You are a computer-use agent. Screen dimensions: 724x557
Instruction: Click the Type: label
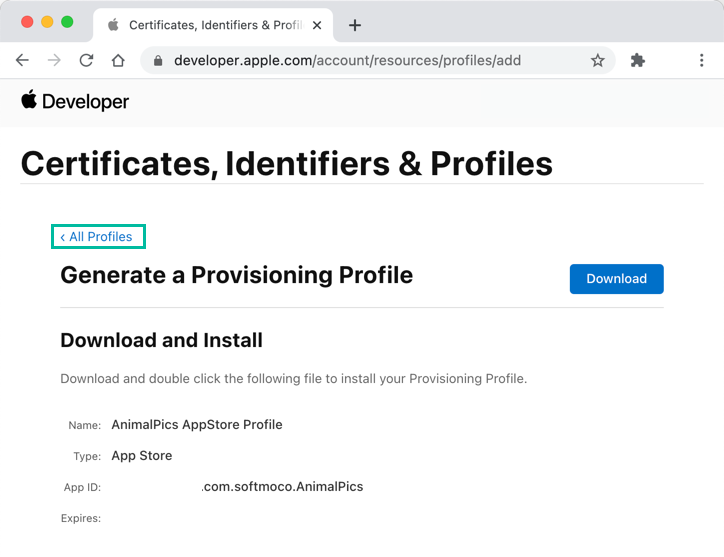pos(87,456)
